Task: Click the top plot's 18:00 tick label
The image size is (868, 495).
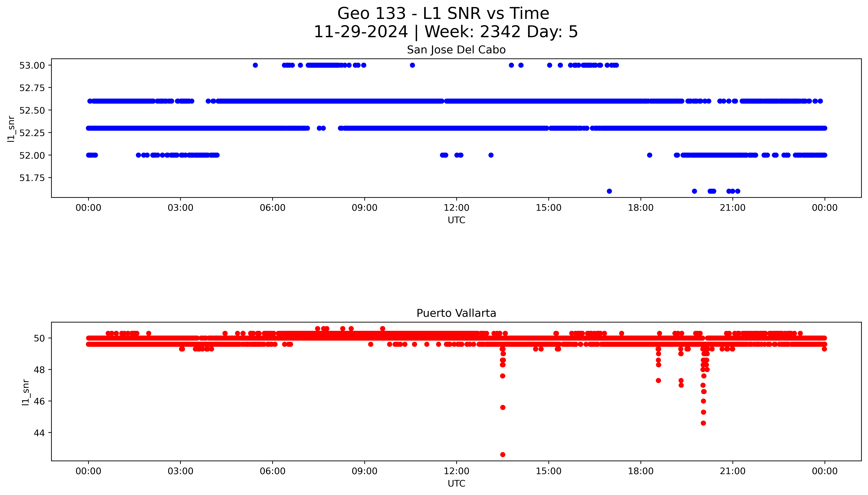Action: point(641,208)
